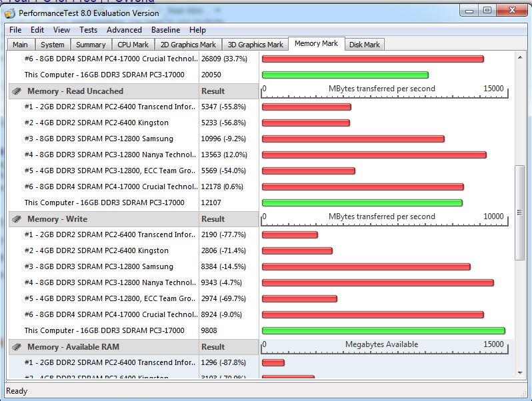
Task: Click the Result column header under Read Uncached
Action: tap(213, 91)
